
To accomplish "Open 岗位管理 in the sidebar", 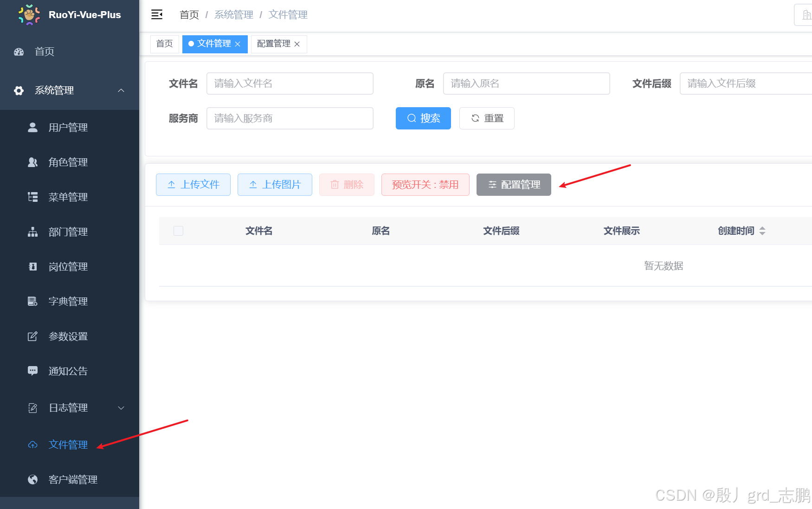I will click(x=70, y=266).
